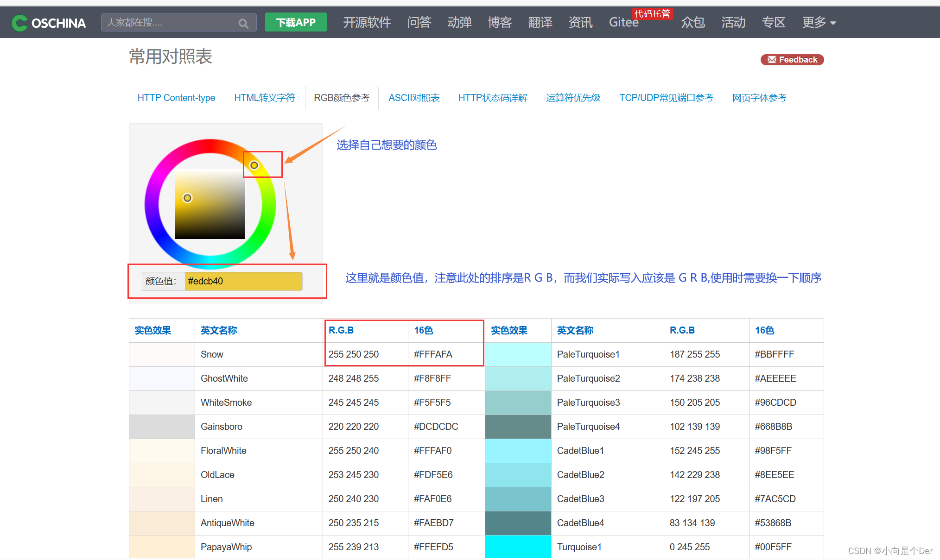The width and height of the screenshot is (940, 560).
Task: Click the 颜色值 hex input field
Action: click(x=243, y=281)
